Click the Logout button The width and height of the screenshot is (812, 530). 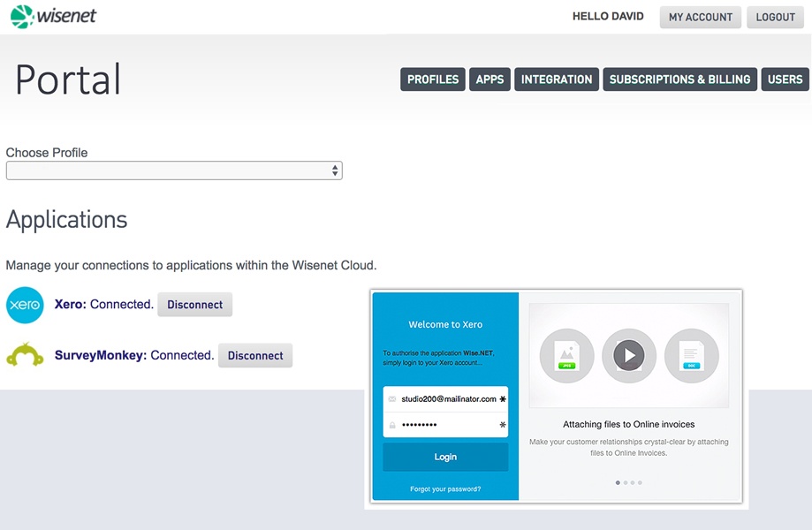coord(775,17)
